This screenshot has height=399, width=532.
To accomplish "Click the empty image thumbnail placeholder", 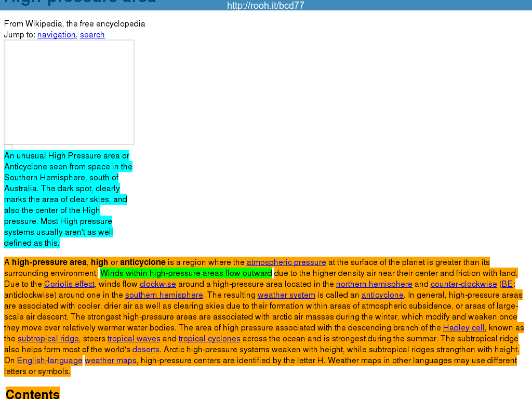I will 69,92.
